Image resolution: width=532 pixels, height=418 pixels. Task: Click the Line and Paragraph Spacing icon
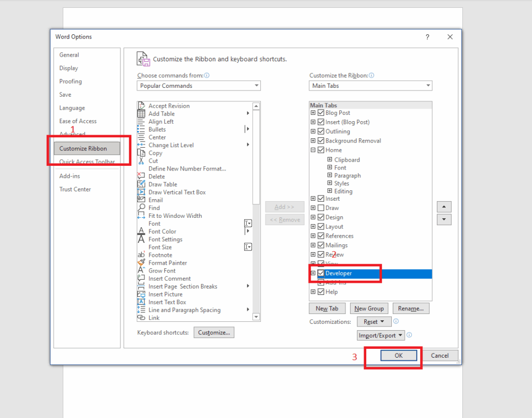tap(141, 310)
